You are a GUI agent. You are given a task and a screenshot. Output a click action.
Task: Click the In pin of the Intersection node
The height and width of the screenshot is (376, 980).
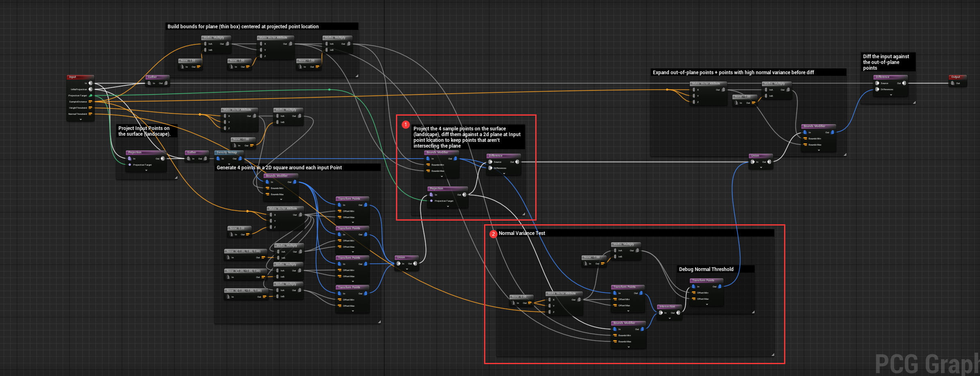click(x=661, y=312)
